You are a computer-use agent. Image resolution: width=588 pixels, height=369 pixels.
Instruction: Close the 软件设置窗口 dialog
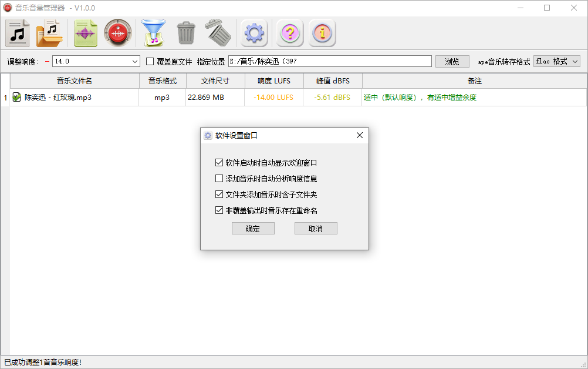tap(360, 135)
